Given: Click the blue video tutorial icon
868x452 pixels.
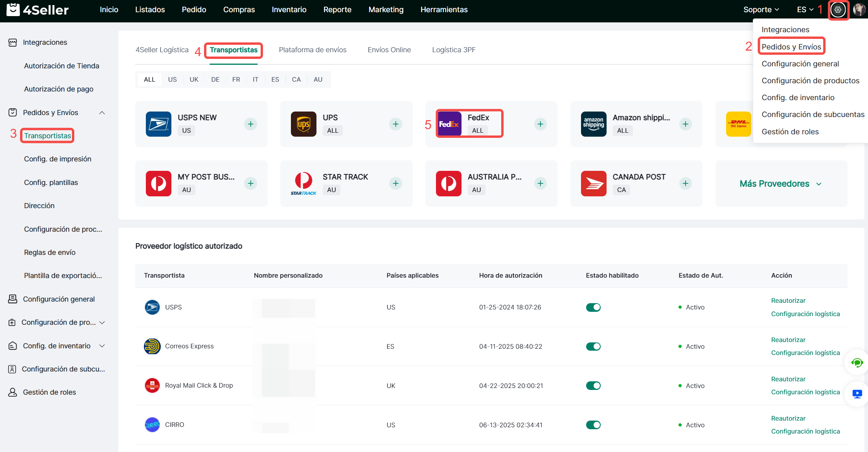Looking at the screenshot, I should coord(857,394).
